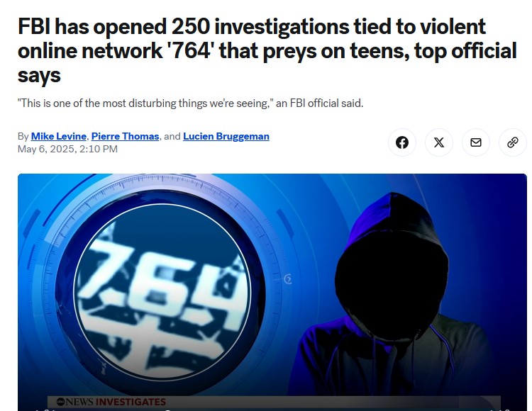This screenshot has height=411, width=532.
Task: Copy the article link icon
Action: (513, 142)
